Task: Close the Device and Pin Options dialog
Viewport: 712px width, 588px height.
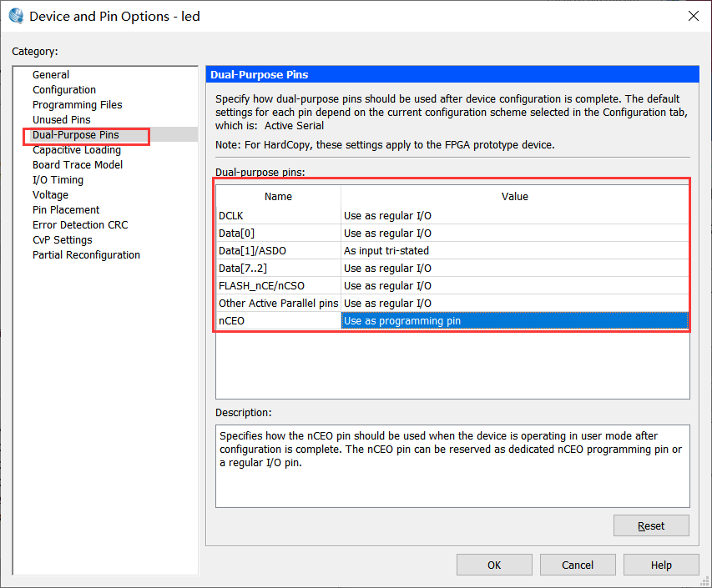Action: [692, 16]
